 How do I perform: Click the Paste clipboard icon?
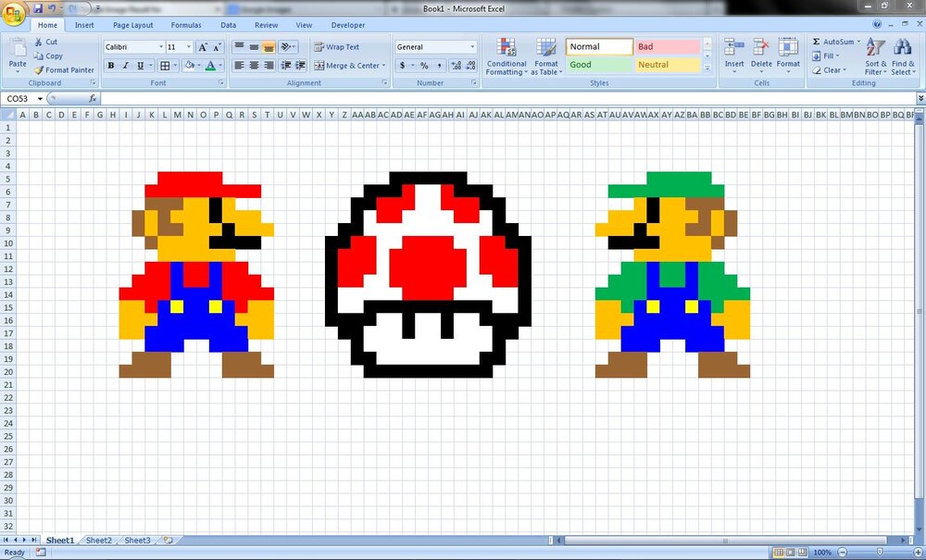point(17,47)
